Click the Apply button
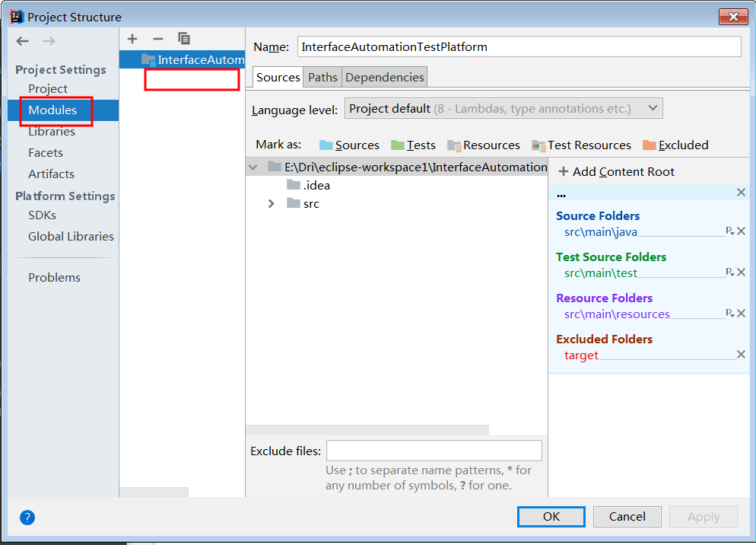 [x=704, y=517]
